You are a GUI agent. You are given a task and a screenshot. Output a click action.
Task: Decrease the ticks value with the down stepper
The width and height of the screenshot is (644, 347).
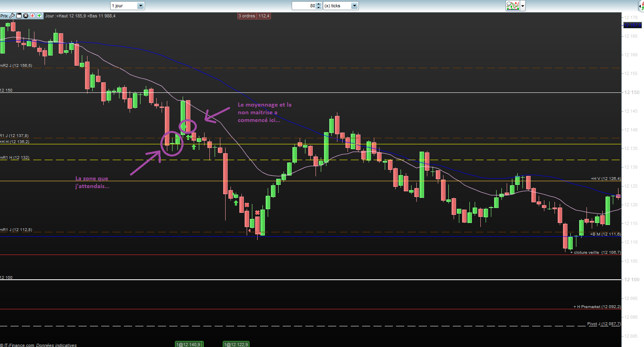click(319, 8)
